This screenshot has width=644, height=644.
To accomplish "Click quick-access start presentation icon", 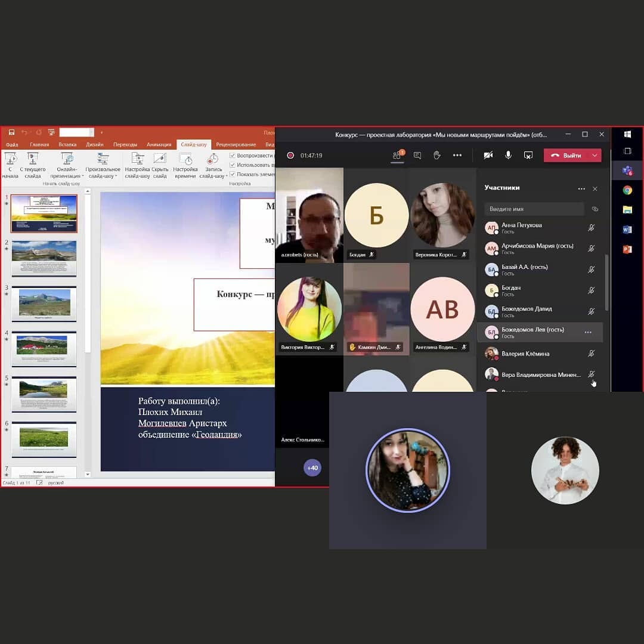I will click(51, 132).
